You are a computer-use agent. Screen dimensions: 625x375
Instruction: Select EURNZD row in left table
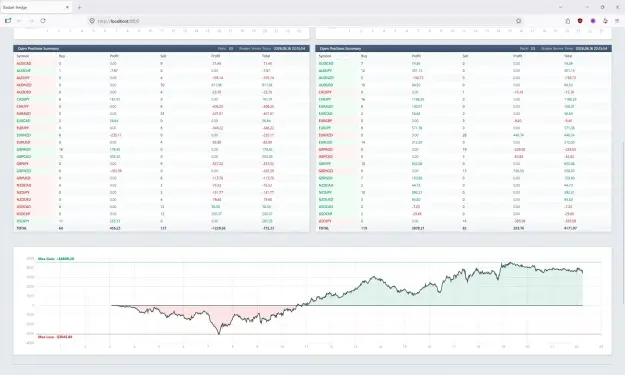(x=161, y=135)
